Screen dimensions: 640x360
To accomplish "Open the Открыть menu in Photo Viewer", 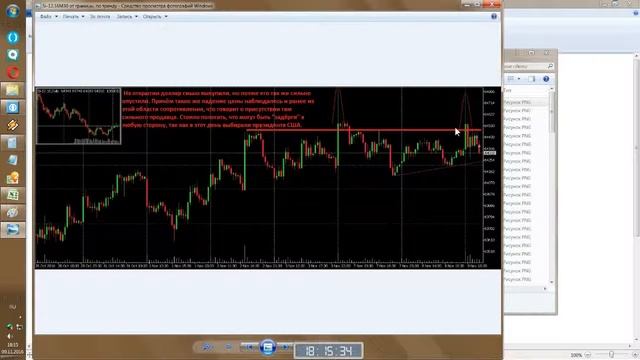I will pyautogui.click(x=152, y=17).
